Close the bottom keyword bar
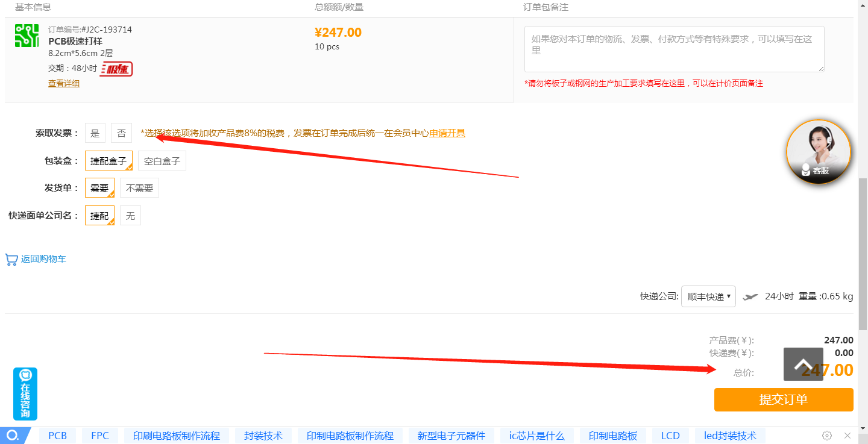Image resolution: width=868 pixels, height=444 pixels. (x=848, y=436)
